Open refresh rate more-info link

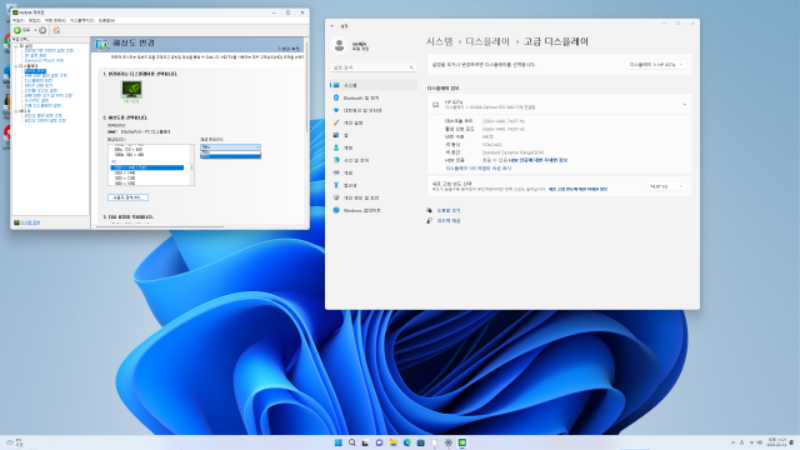click(x=578, y=189)
